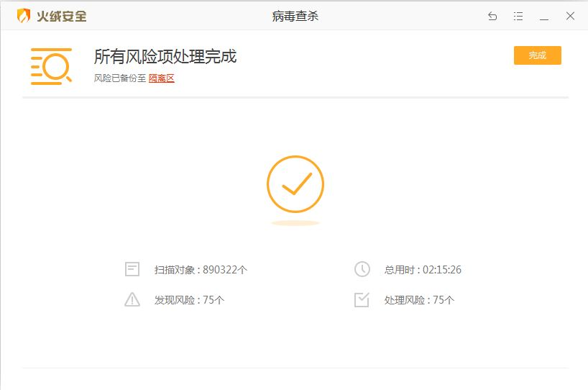Click the clock icon beside 总用时
Viewport: 588px width, 390px height.
click(x=362, y=270)
